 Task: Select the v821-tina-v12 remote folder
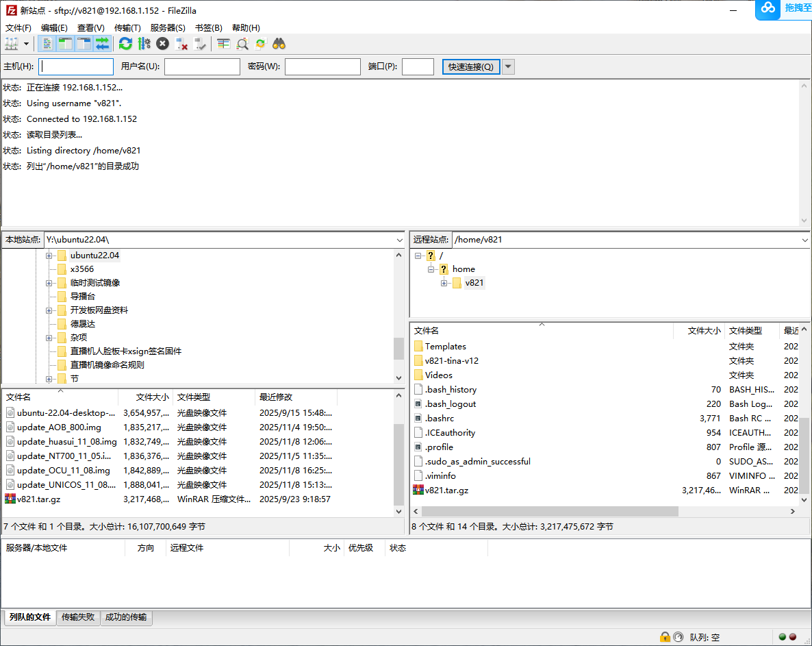pyautogui.click(x=452, y=360)
